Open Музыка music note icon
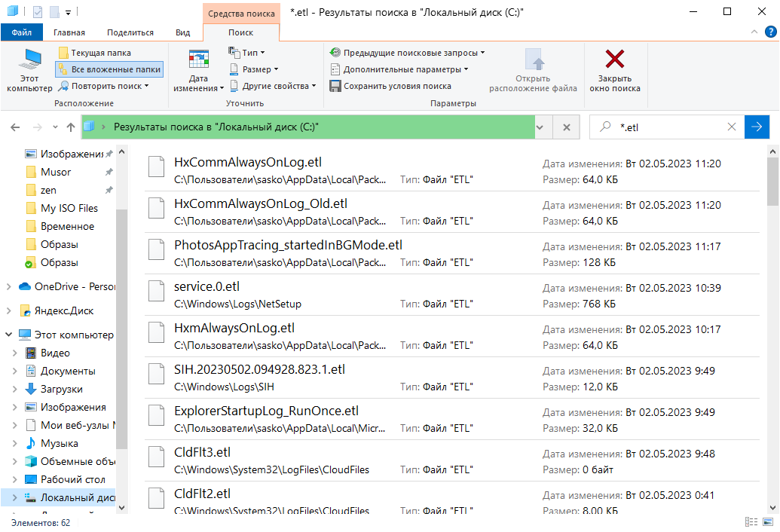Viewport: 780px width, 532px height. click(31, 444)
